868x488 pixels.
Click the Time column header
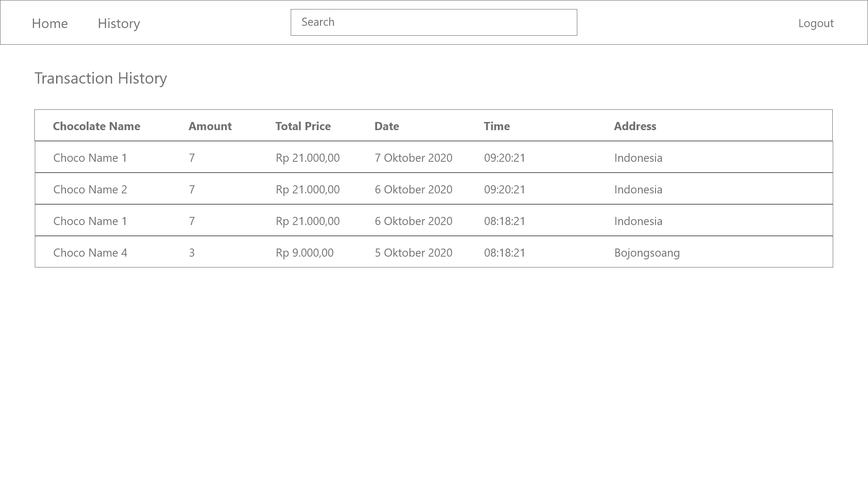(x=496, y=126)
